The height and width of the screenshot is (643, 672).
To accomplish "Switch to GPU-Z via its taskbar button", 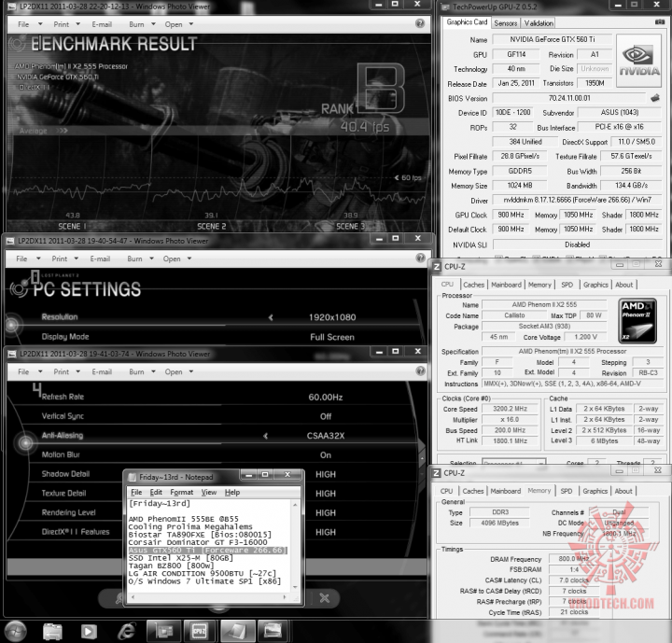I will [162, 631].
